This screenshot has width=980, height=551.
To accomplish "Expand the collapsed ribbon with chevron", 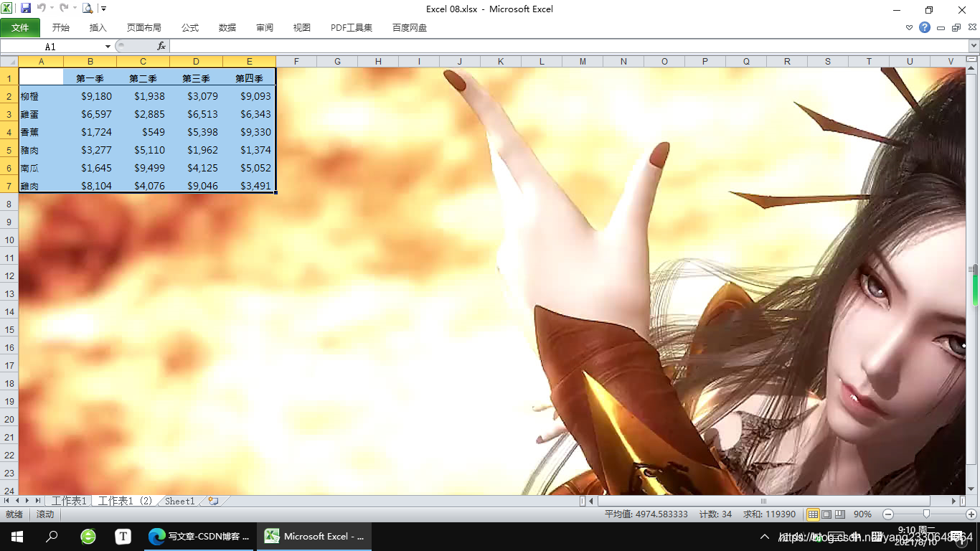I will (x=910, y=28).
